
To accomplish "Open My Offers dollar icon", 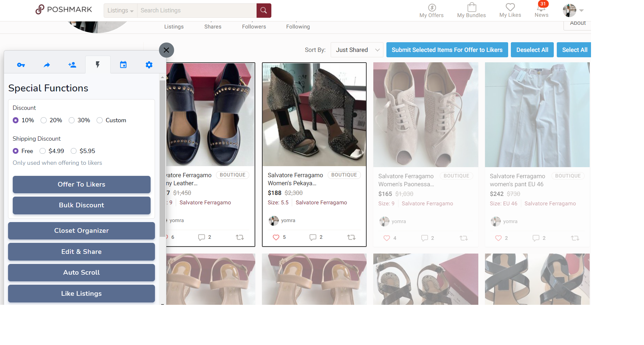I will [x=431, y=11].
